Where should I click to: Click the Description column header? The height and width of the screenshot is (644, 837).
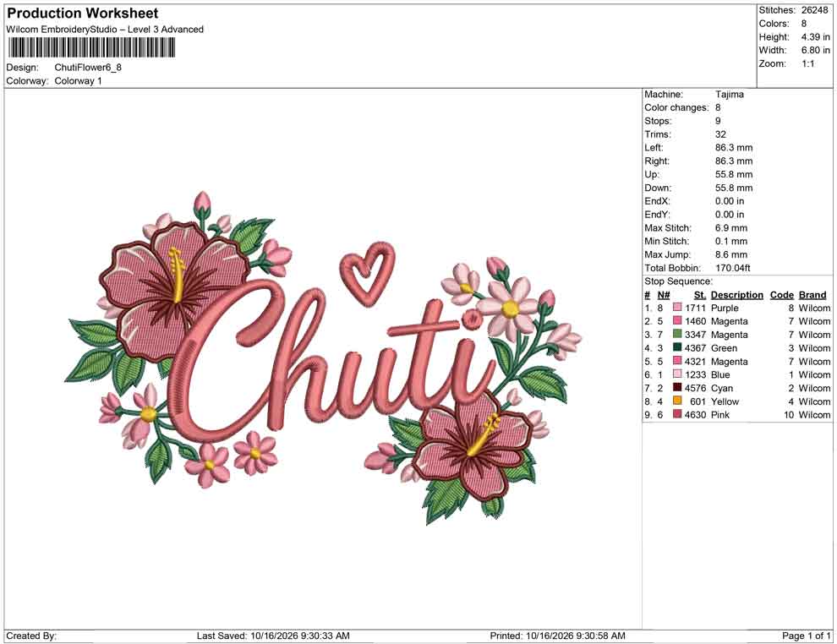[x=736, y=294]
